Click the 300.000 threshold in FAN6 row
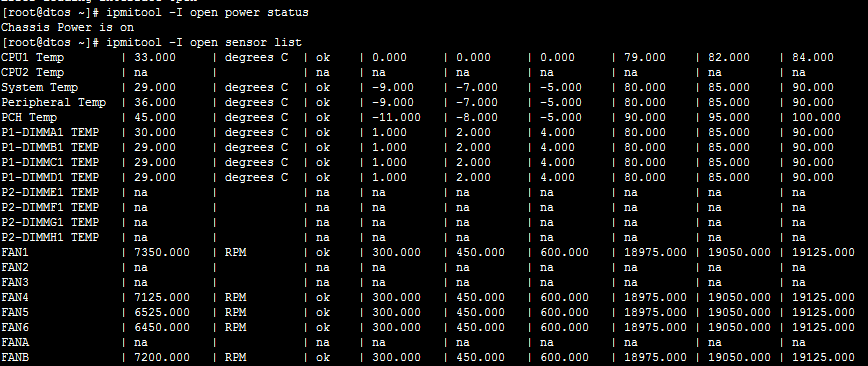This screenshot has width=868, height=366. [x=396, y=327]
